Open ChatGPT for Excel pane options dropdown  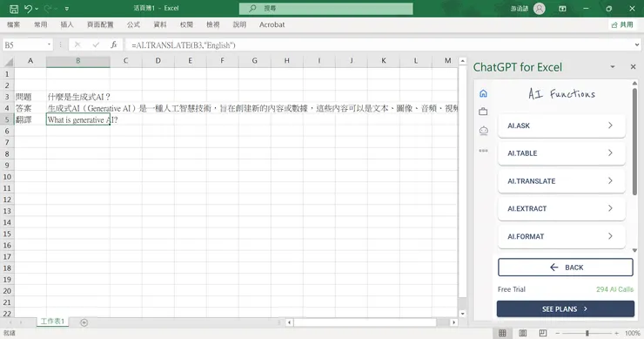click(613, 66)
